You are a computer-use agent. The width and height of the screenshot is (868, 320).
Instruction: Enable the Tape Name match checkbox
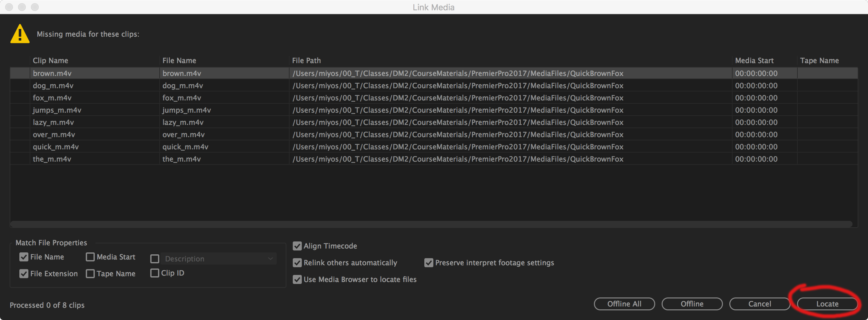(x=90, y=274)
